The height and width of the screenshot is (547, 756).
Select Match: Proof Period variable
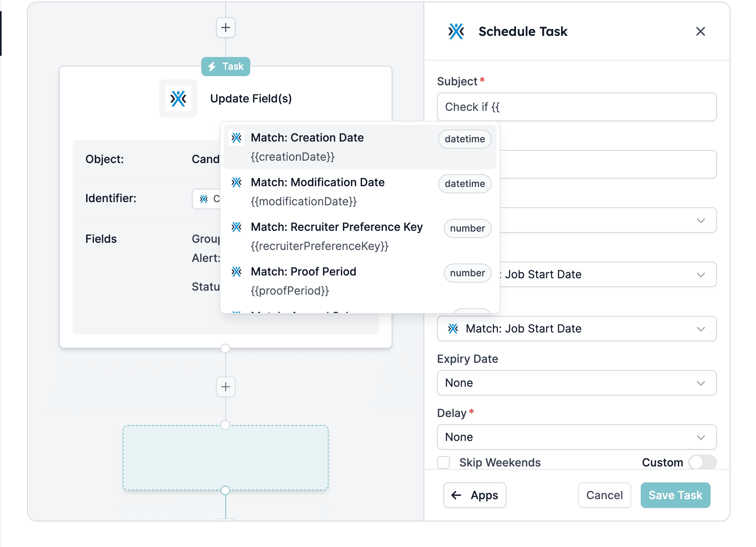(360, 281)
